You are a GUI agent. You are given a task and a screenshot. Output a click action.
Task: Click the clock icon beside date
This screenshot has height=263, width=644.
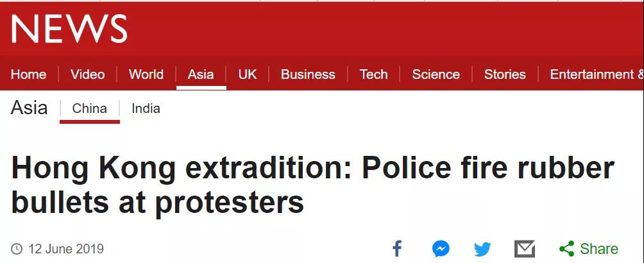17,249
